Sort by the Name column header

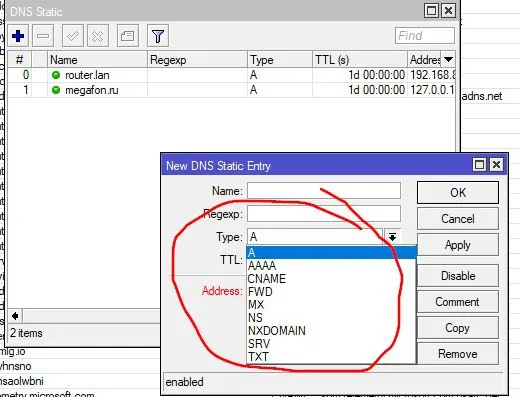click(97, 60)
